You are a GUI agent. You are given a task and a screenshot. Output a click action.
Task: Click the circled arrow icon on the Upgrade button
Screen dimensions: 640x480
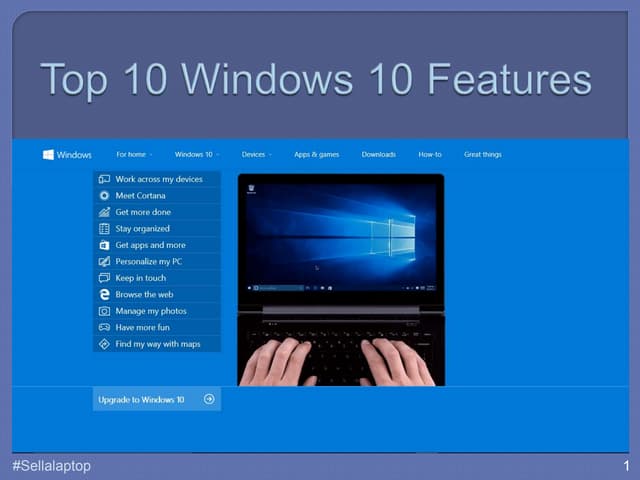(209, 399)
